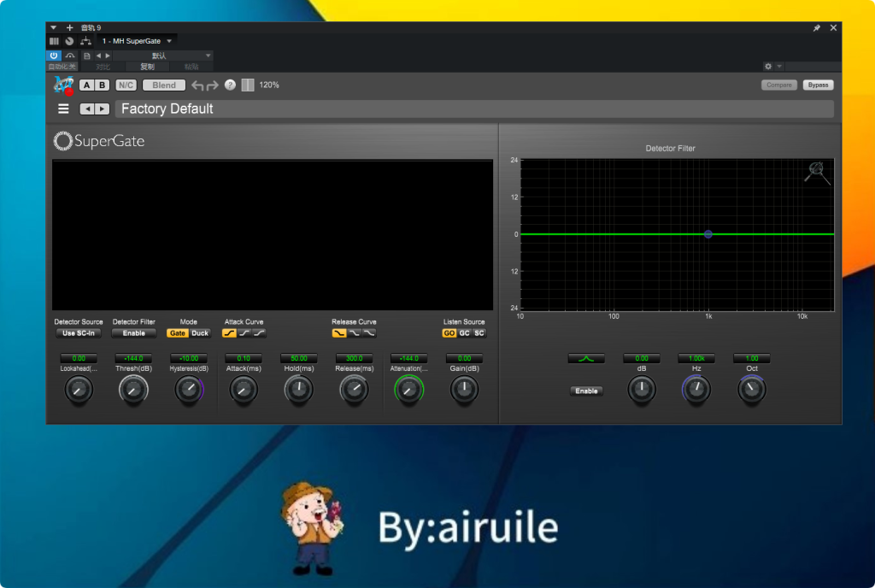Viewport: 875px width, 588px height.
Task: Click the Blend button
Action: tap(164, 85)
